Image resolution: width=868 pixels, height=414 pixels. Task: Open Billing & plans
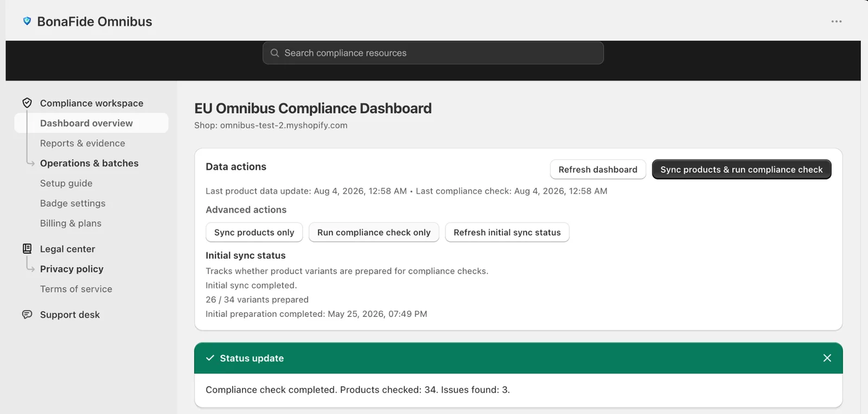(71, 224)
